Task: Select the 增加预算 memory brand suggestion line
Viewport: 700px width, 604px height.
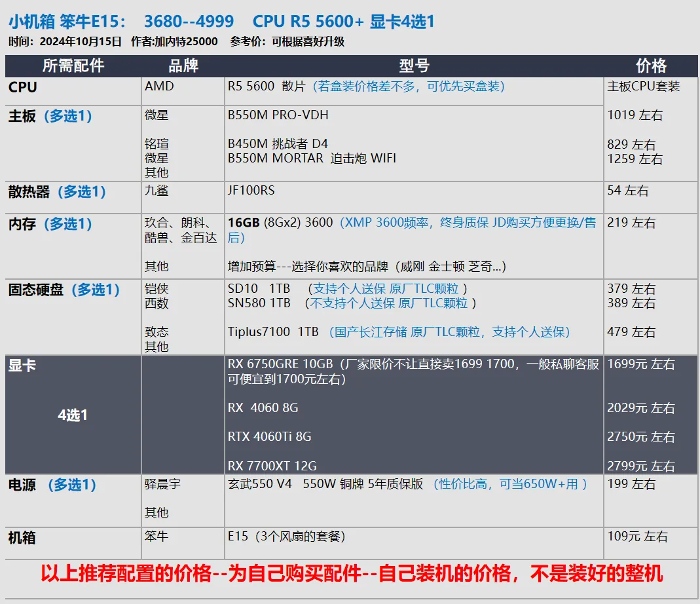Action: pyautogui.click(x=367, y=267)
